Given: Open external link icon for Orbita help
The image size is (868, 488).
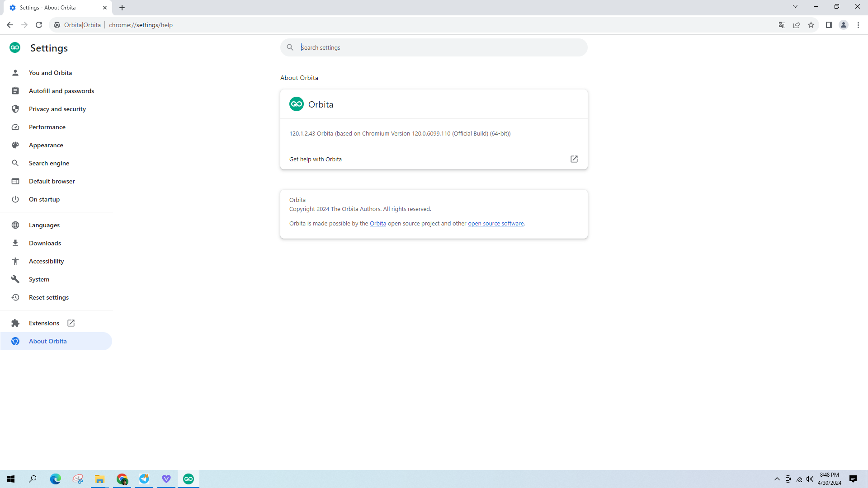Looking at the screenshot, I should tap(574, 159).
